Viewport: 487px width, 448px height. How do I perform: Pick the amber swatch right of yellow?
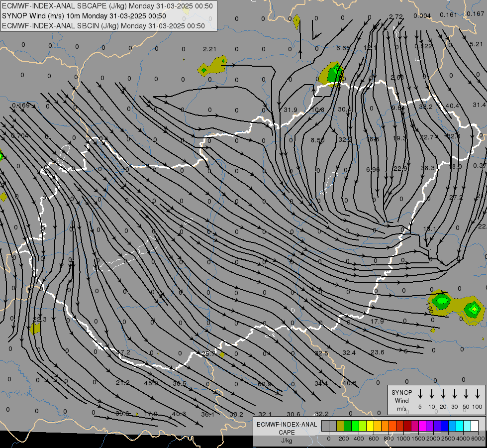(378, 426)
